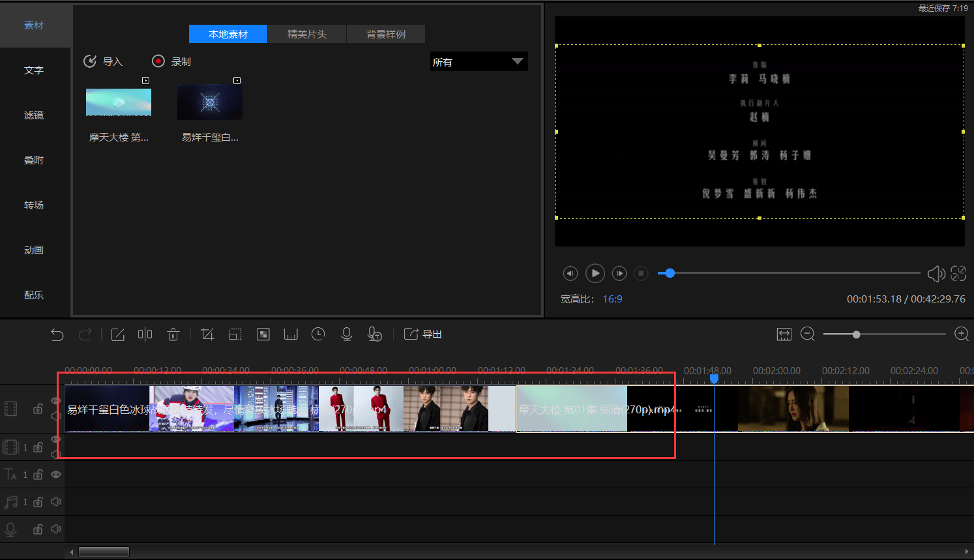The image size is (974, 560).
Task: Click the 导出 export button
Action: [424, 334]
